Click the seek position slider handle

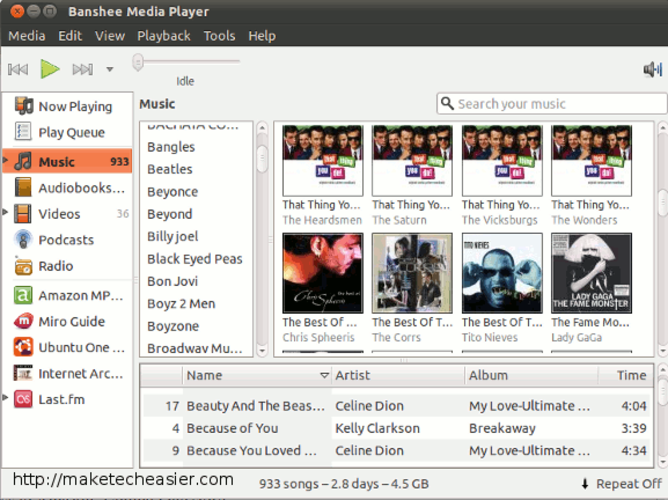(x=138, y=62)
